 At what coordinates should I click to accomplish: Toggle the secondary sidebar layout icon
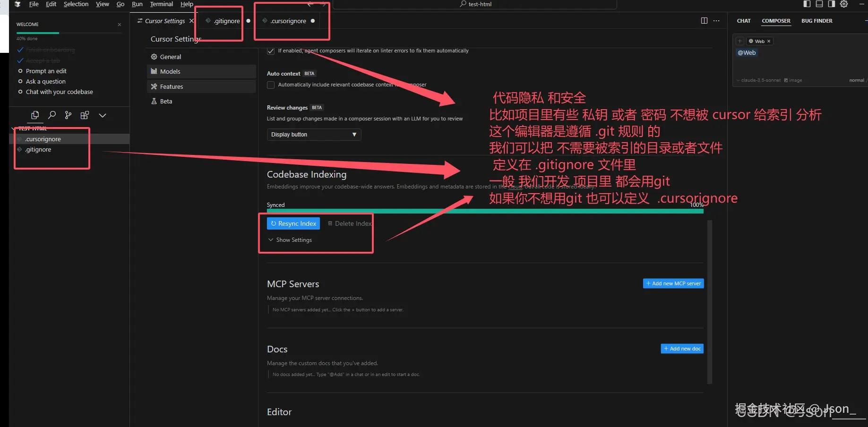coord(832,4)
